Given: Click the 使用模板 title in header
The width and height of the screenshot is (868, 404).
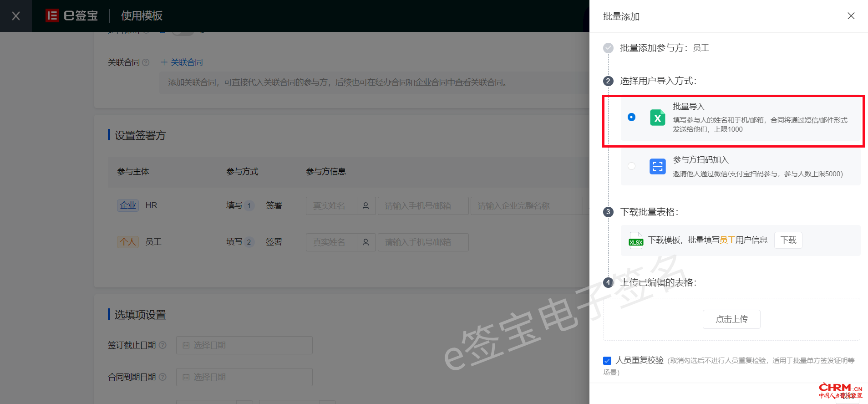Looking at the screenshot, I should pos(142,16).
